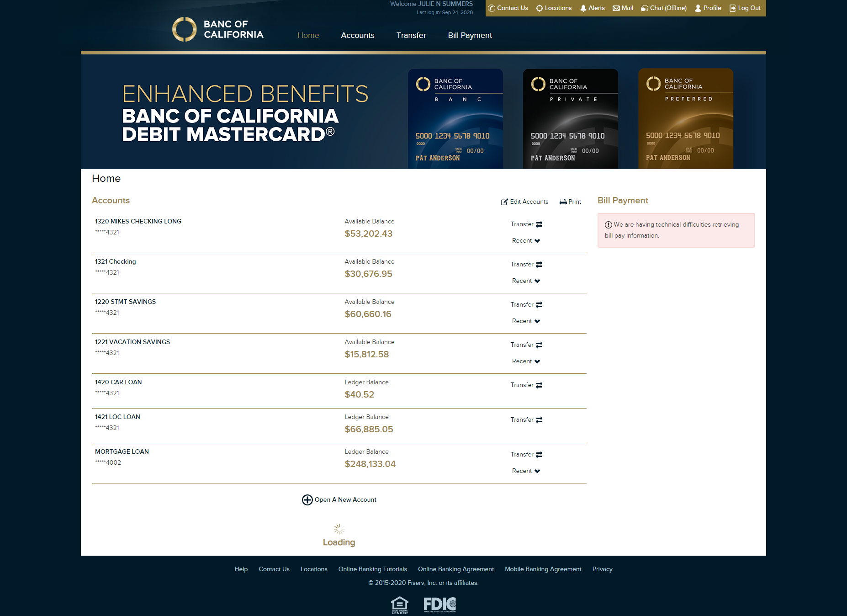Open 1320 MIKES CHECKING LONG account

[x=138, y=221]
